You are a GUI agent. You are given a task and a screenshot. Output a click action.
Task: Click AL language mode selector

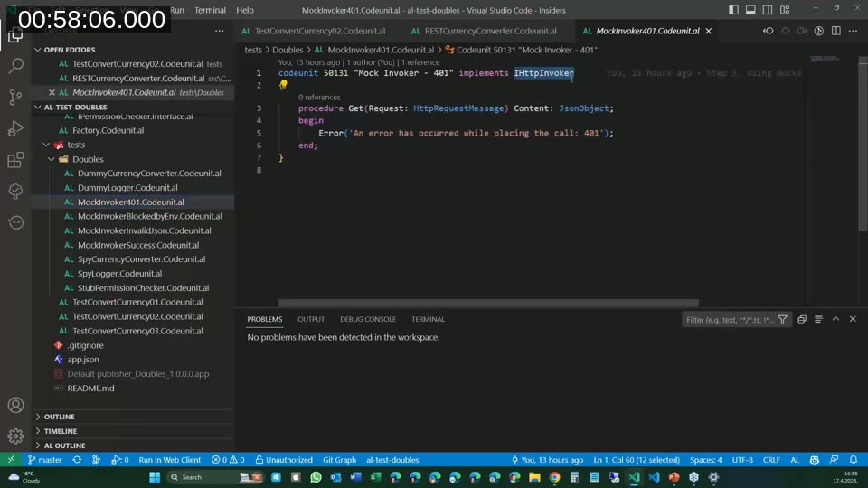click(x=795, y=460)
